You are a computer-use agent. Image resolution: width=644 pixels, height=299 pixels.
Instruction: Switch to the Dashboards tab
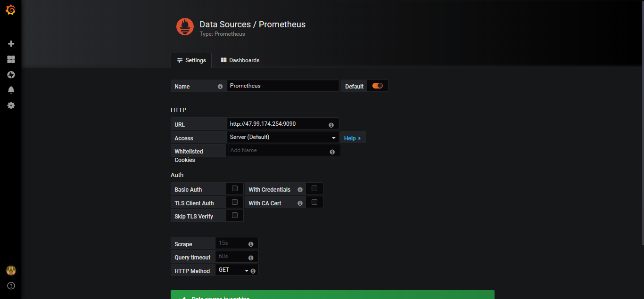[x=240, y=60]
